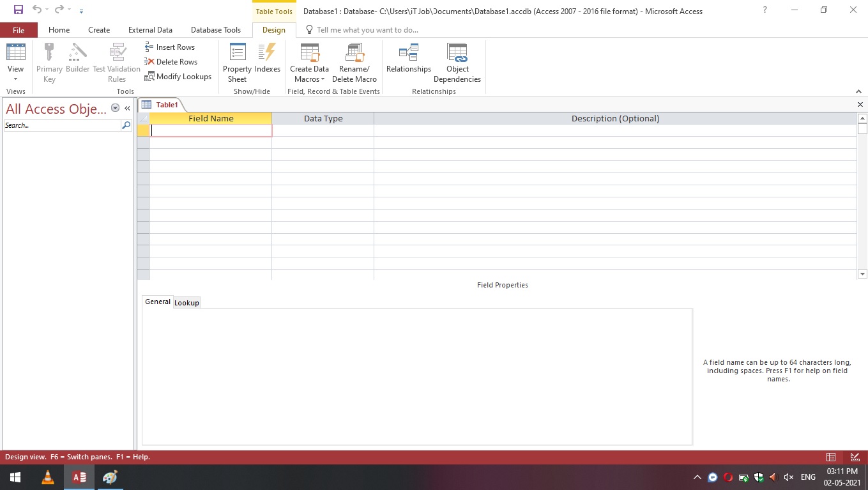Set a primary key using the Primary Key icon

coord(49,61)
